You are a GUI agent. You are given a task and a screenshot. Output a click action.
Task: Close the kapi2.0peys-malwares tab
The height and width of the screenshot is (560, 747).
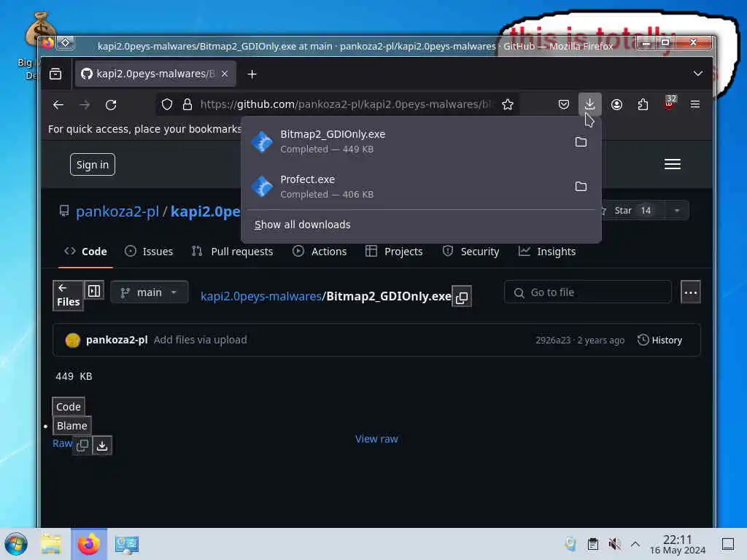[225, 74]
